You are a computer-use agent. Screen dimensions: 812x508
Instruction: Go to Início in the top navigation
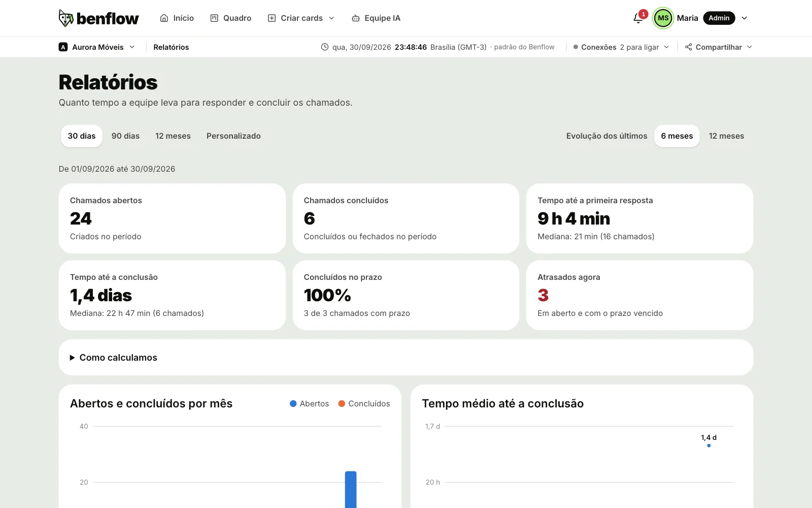point(177,18)
